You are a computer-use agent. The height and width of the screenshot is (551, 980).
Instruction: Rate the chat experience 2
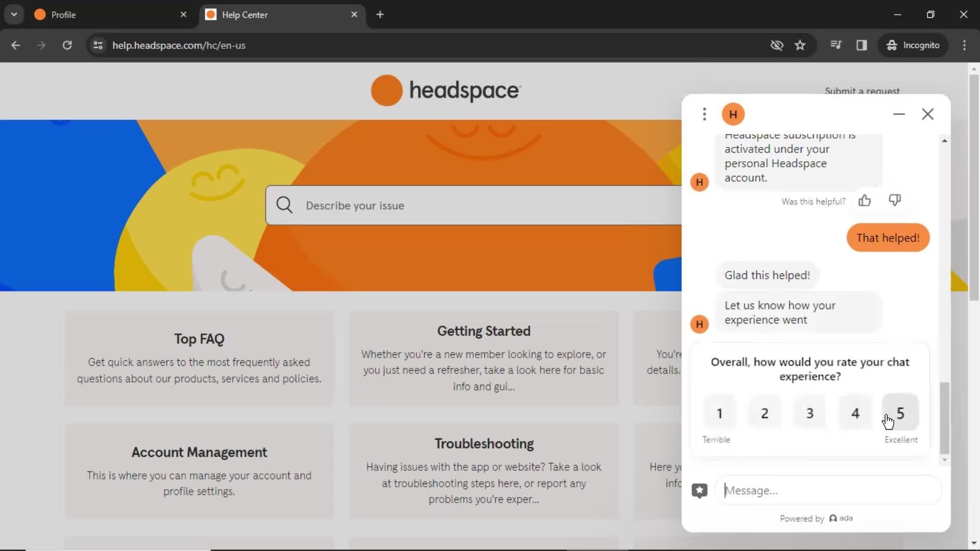coord(765,413)
